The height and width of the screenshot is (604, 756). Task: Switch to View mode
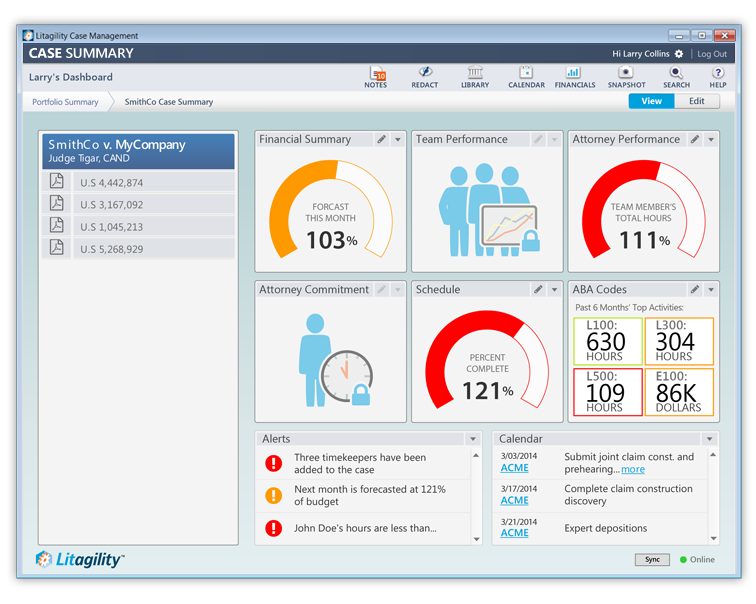(x=651, y=101)
